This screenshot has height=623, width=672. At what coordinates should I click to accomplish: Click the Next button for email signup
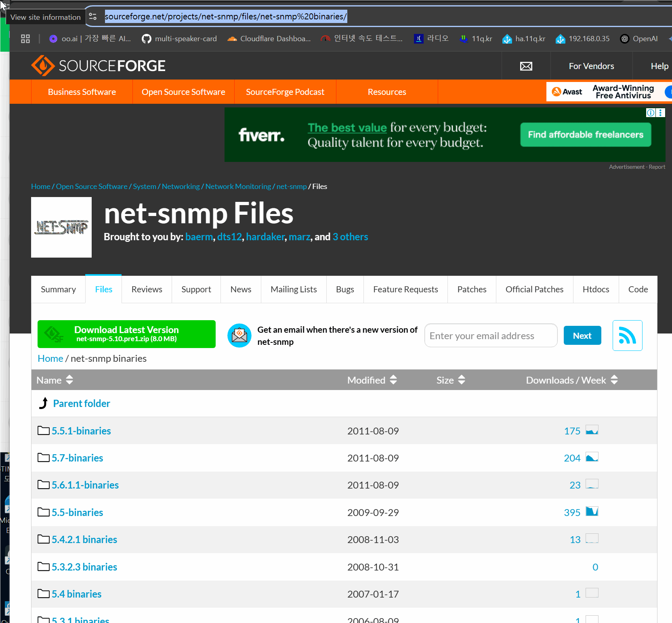(582, 336)
